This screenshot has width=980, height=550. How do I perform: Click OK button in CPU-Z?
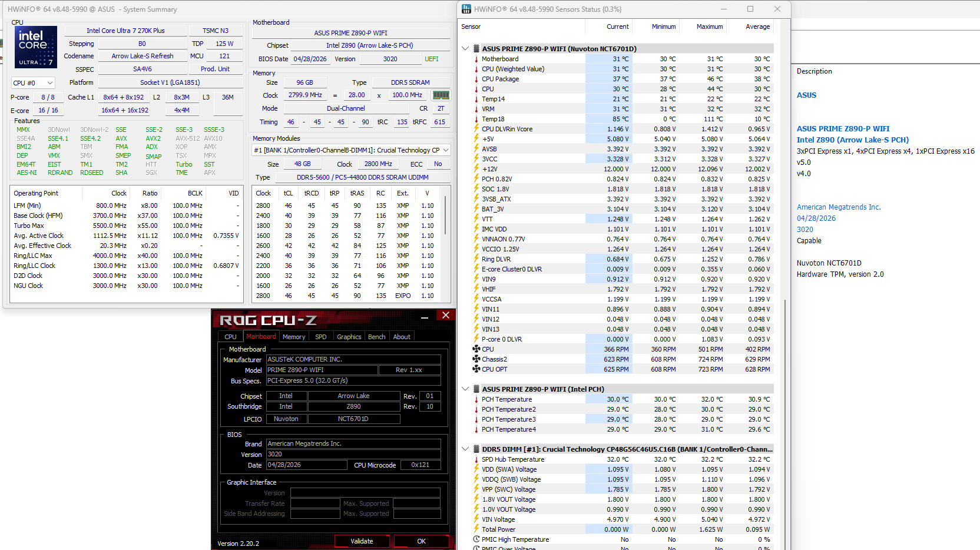click(x=421, y=541)
